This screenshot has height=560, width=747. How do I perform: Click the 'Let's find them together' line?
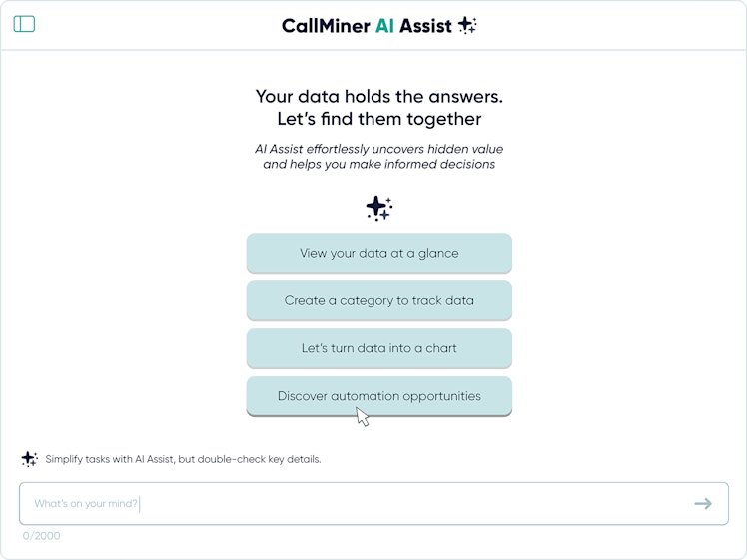point(378,120)
